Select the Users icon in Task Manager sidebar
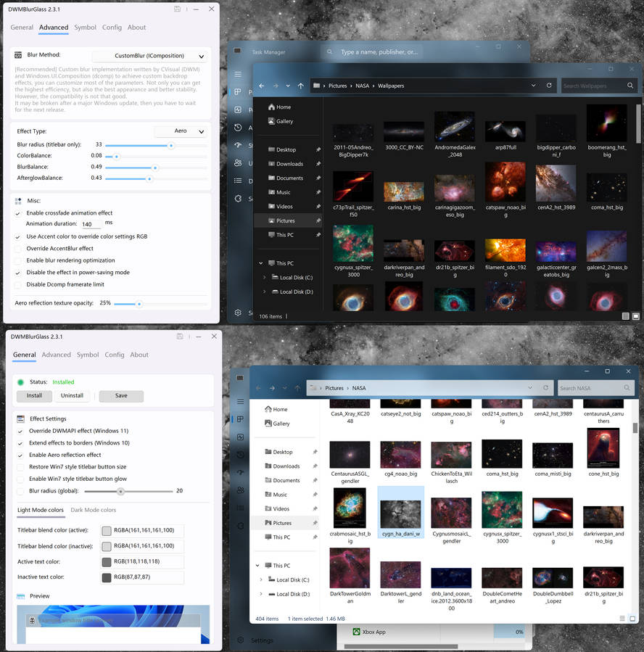This screenshot has height=652, width=644. click(239, 161)
